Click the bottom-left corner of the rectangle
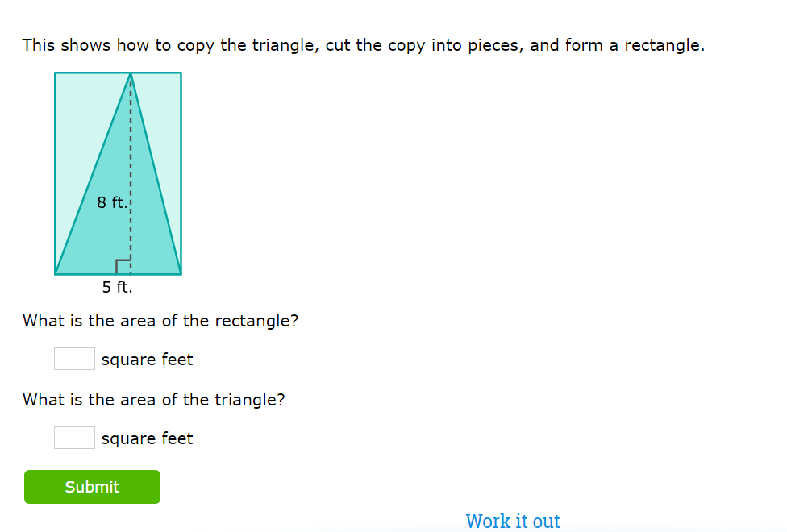Viewport: 787px width, 532px height. click(x=55, y=273)
